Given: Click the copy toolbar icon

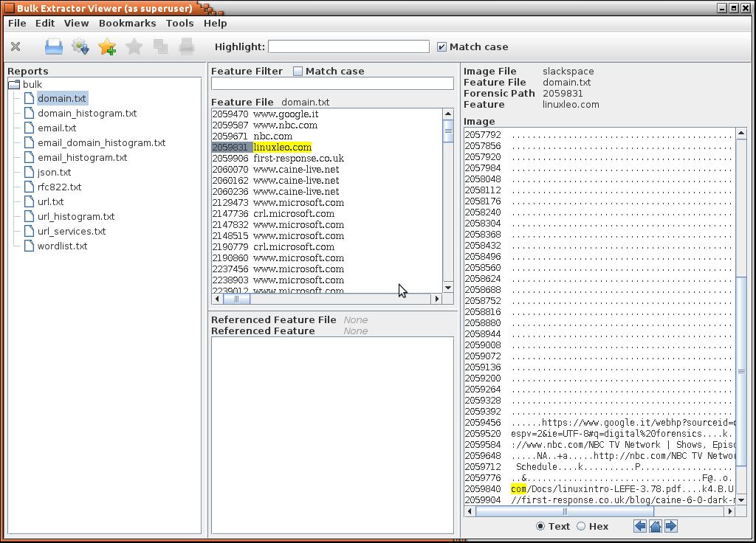Looking at the screenshot, I should point(160,46).
